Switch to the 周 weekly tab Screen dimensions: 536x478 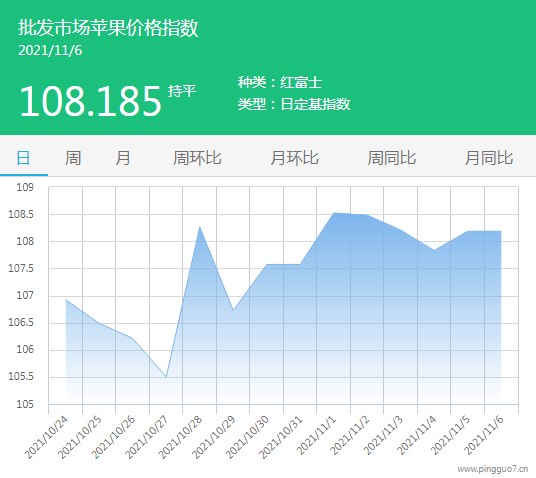pyautogui.click(x=73, y=158)
